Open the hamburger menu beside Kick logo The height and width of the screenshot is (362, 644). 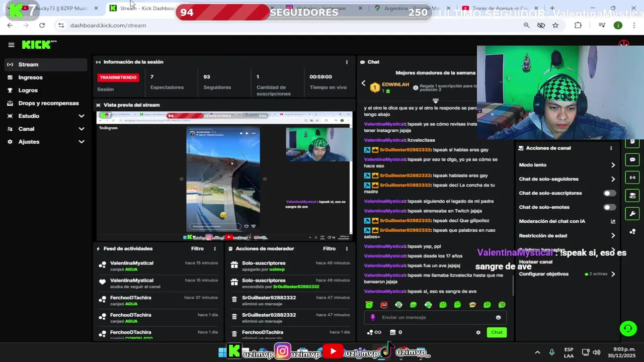pos(11,45)
